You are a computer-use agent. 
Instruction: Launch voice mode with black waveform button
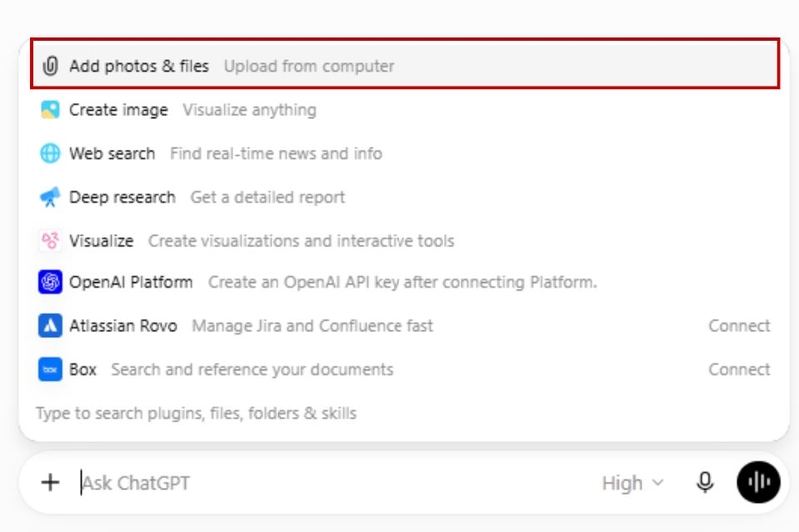click(758, 482)
